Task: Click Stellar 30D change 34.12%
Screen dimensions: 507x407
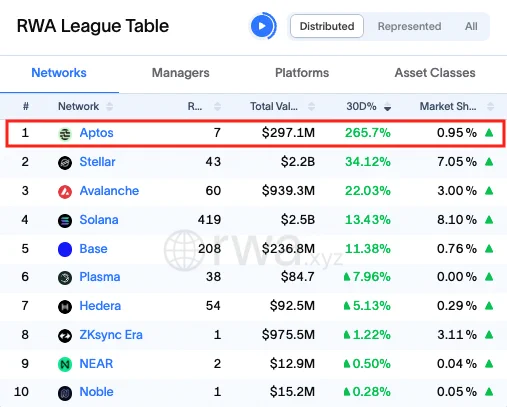Action: [x=368, y=162]
